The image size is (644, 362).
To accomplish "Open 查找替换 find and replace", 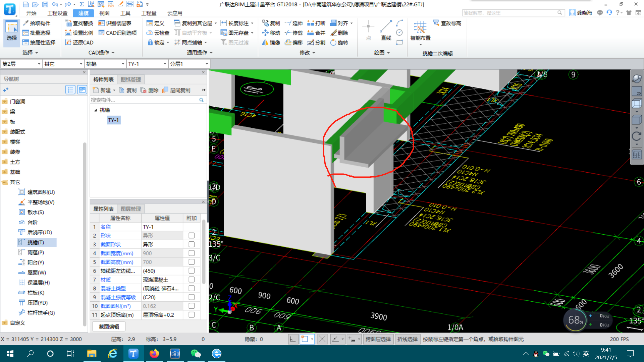I will (x=79, y=23).
